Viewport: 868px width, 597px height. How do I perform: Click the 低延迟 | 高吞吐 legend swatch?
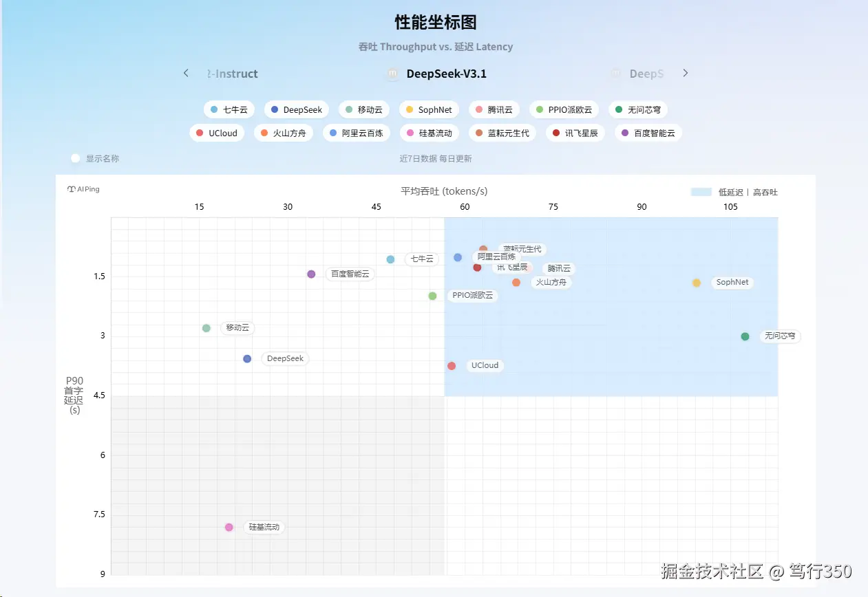pyautogui.click(x=701, y=192)
